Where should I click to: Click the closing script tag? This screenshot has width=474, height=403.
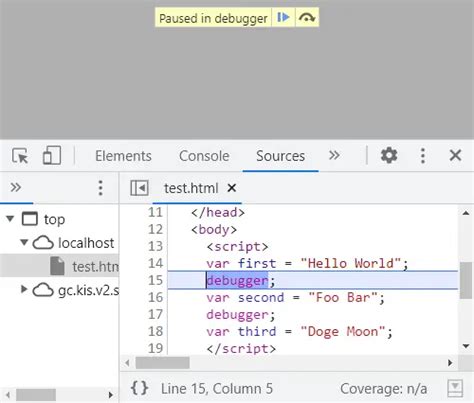(241, 349)
